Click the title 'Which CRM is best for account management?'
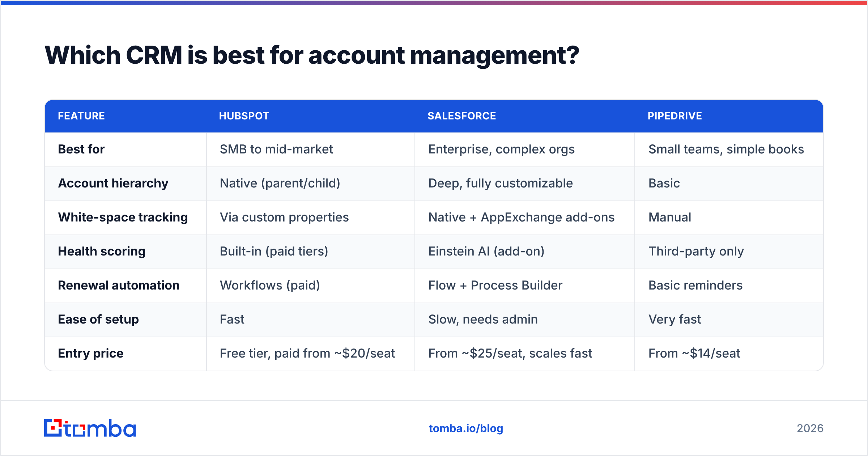The image size is (868, 456). click(312, 55)
